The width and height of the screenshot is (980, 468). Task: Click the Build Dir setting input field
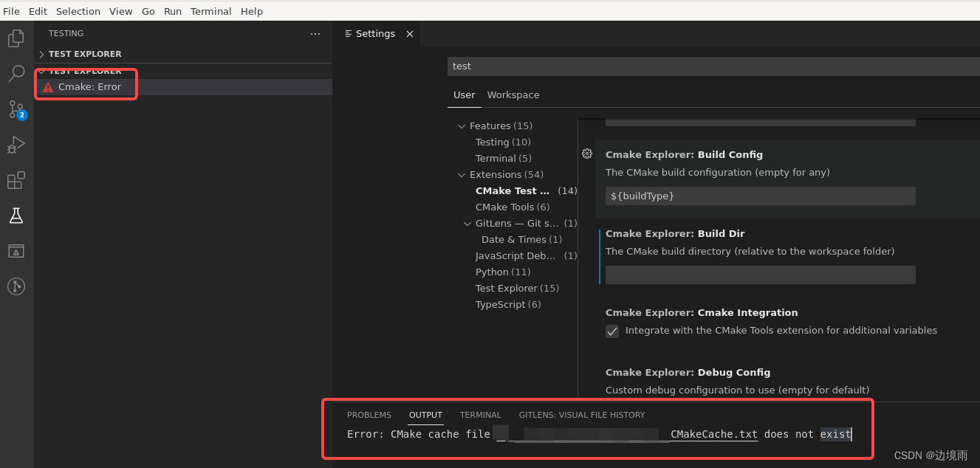tap(760, 275)
